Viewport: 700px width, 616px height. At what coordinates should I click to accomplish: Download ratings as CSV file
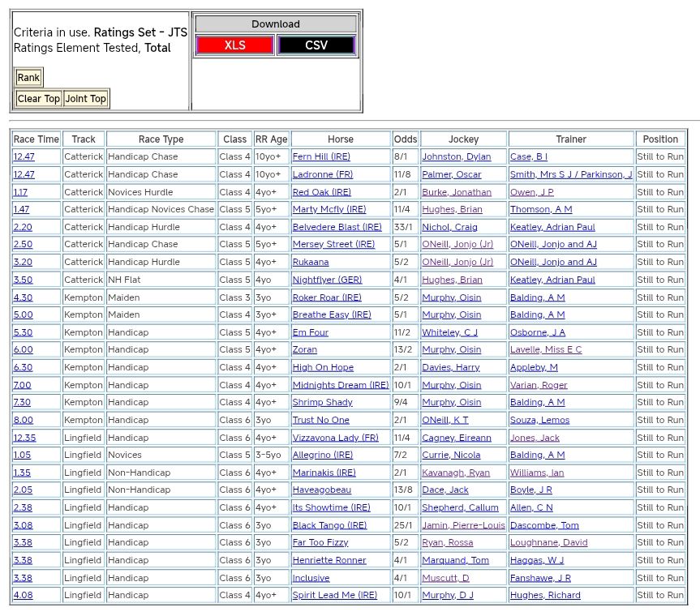coord(316,45)
